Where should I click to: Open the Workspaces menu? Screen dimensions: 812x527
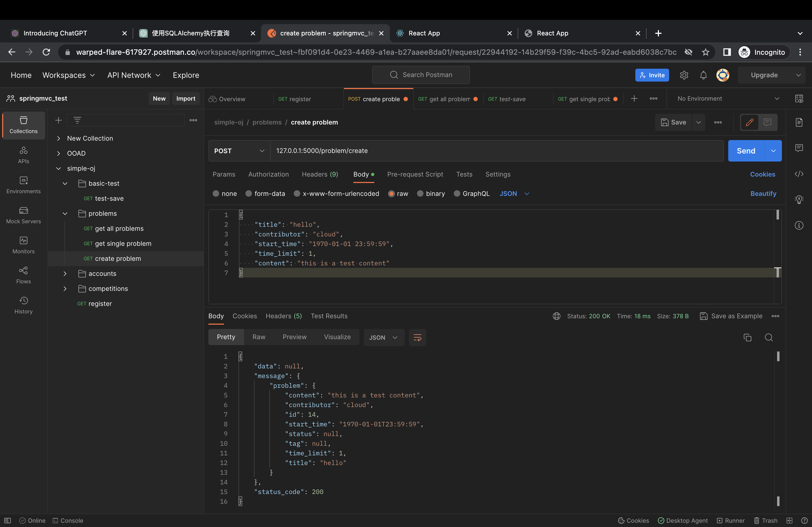tap(68, 75)
